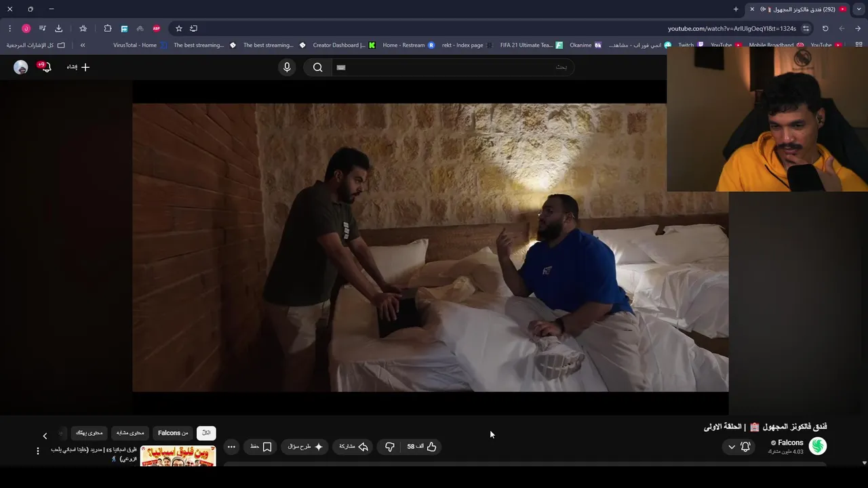Click the install/cast icon in the address bar
Viewport: 868px width, 488px height.
point(193,28)
